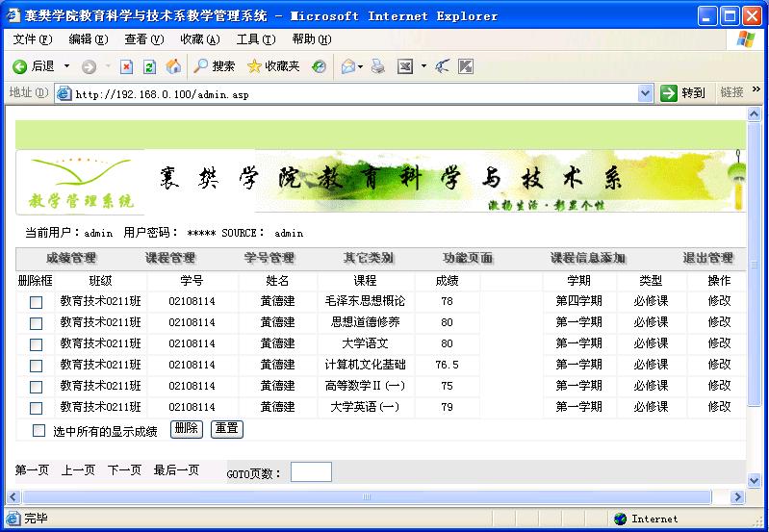Screen dimensions: 769x532
Task: Check the box for 毛泽东思想概论 row
Action: pyautogui.click(x=36, y=302)
